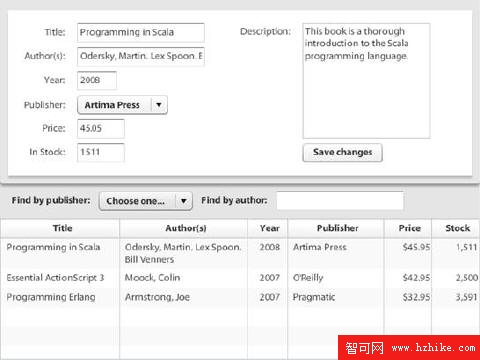Select the Essential ActionScript 3 row
This screenshot has width=480, height=360.
click(240, 278)
